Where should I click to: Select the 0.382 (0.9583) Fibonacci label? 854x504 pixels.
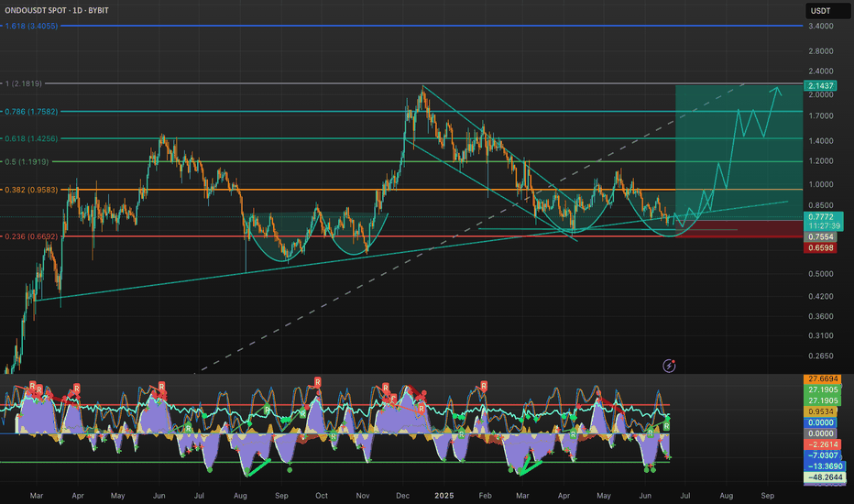(31, 190)
